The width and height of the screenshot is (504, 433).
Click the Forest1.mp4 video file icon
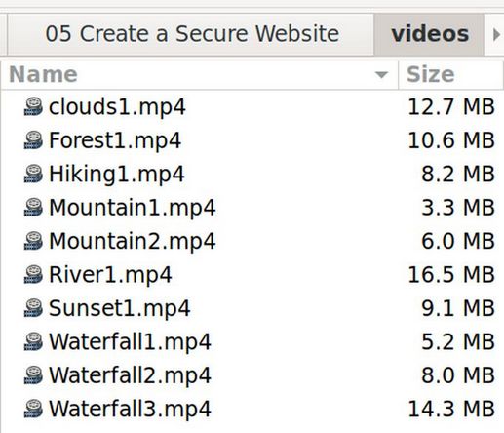click(x=33, y=140)
